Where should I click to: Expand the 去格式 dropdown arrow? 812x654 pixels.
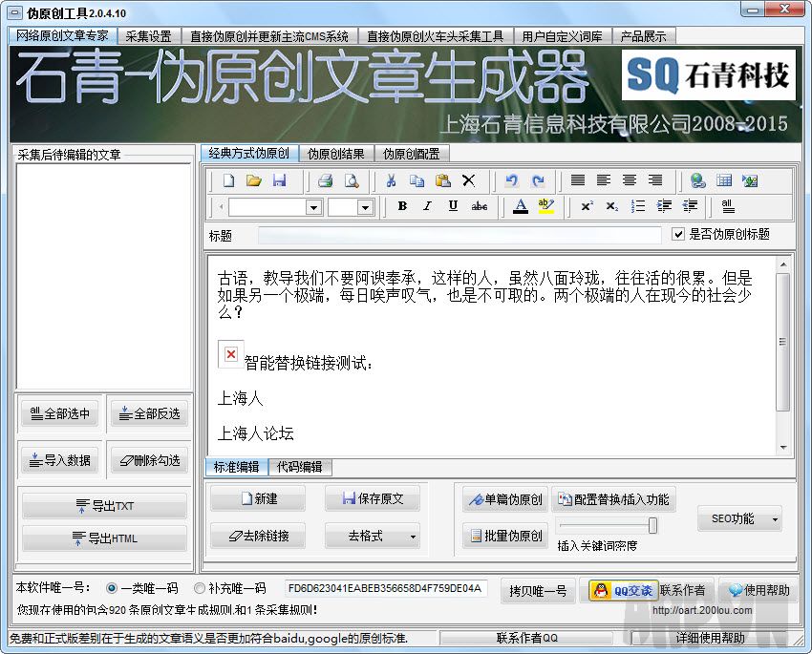(x=413, y=537)
